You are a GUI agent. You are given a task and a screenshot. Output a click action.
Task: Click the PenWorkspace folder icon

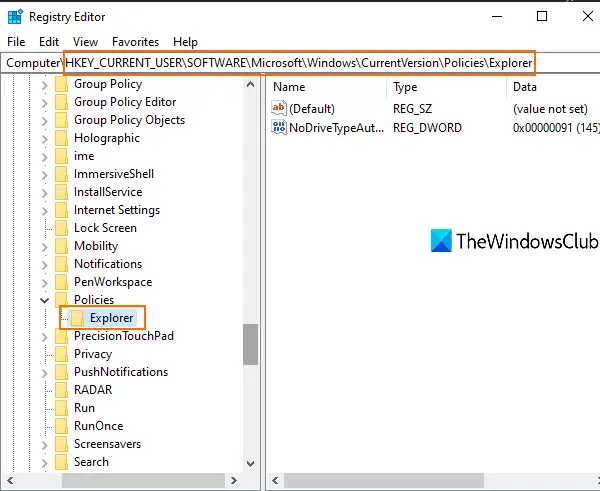coord(62,282)
